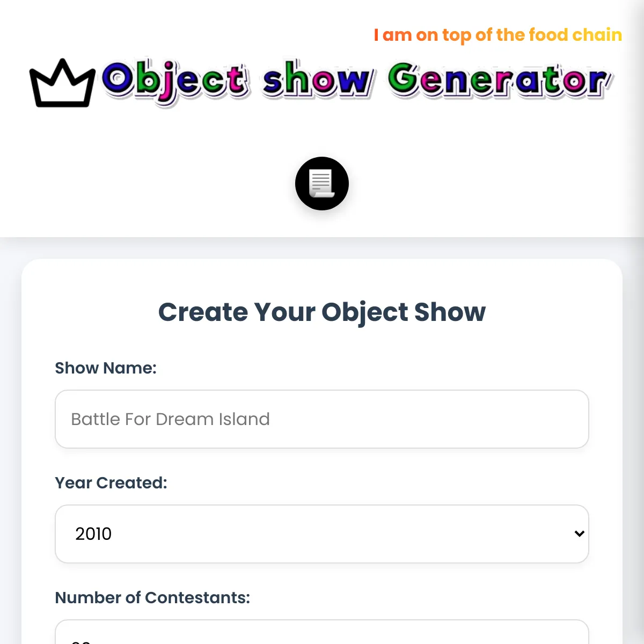Click the colorful "Object" word in logo
The height and width of the screenshot is (644, 644).
coord(175,81)
